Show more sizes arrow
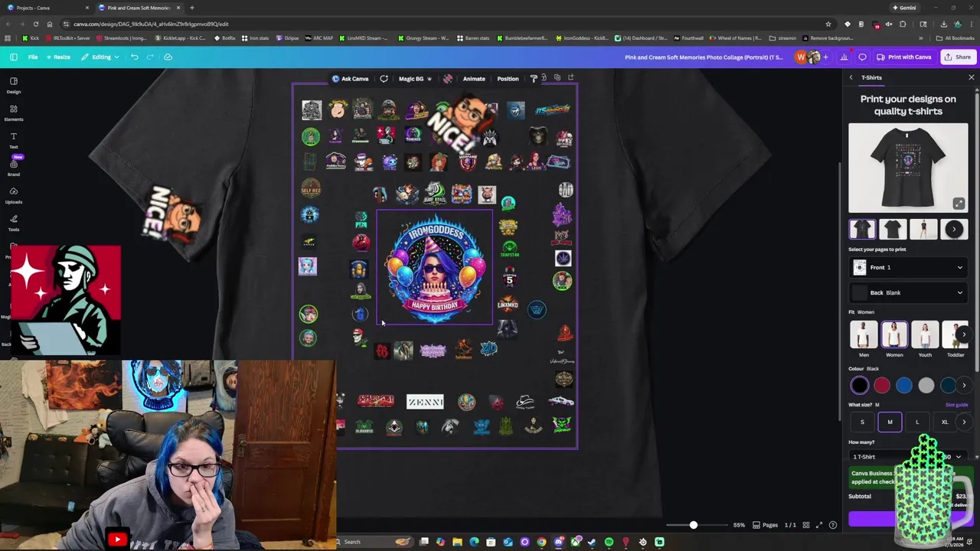 point(964,422)
